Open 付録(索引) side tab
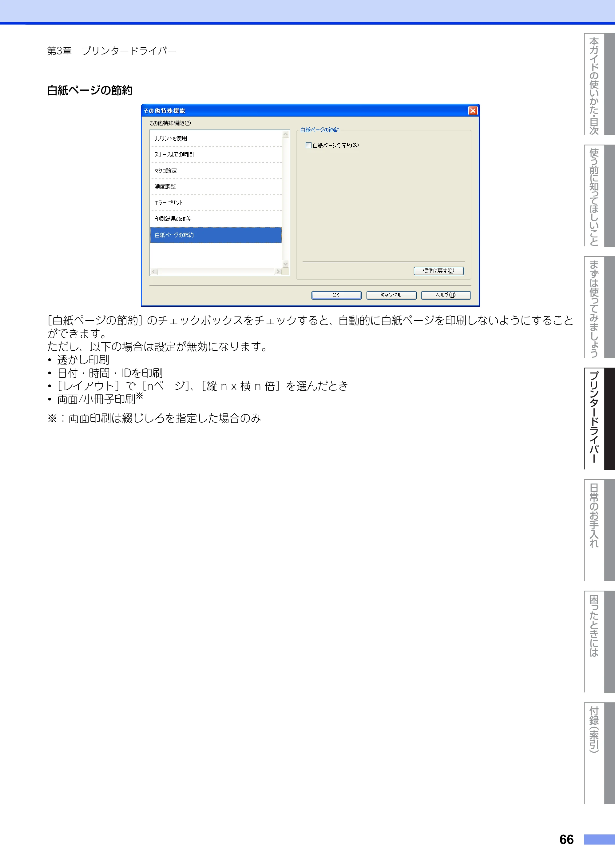The height and width of the screenshot is (868, 615). [x=599, y=753]
